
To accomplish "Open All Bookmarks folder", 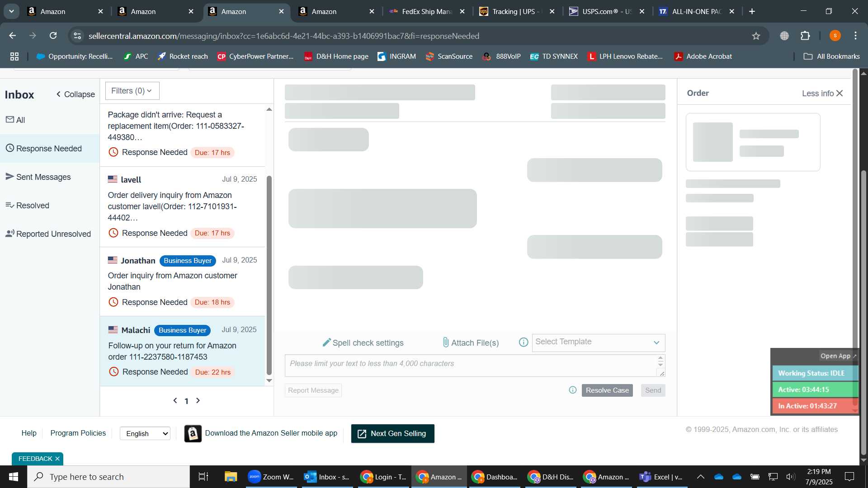I will (832, 56).
